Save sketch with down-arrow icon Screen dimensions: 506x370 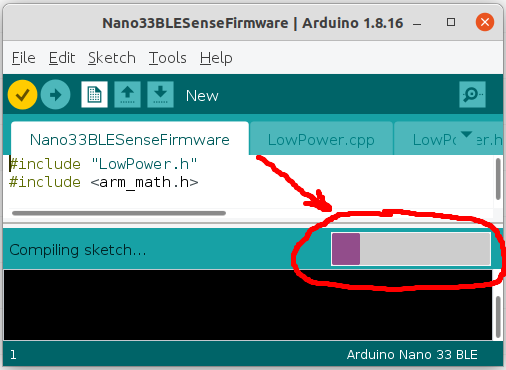point(160,95)
